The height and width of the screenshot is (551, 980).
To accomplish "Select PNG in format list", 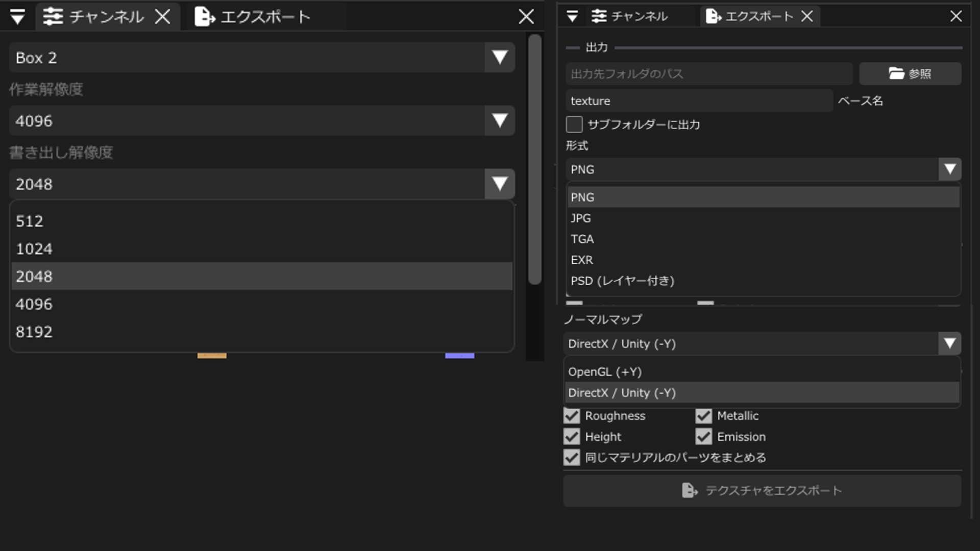I will point(764,197).
